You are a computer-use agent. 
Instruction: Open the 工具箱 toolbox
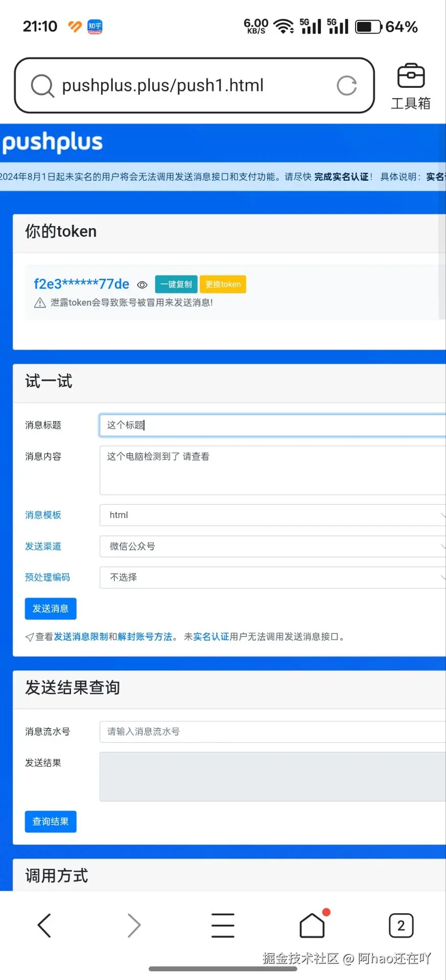(x=411, y=87)
